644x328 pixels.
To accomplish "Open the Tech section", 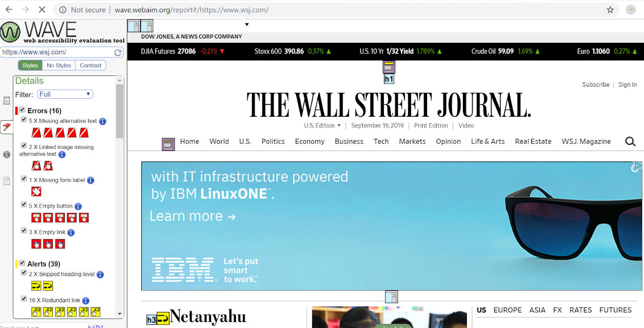I will [381, 141].
